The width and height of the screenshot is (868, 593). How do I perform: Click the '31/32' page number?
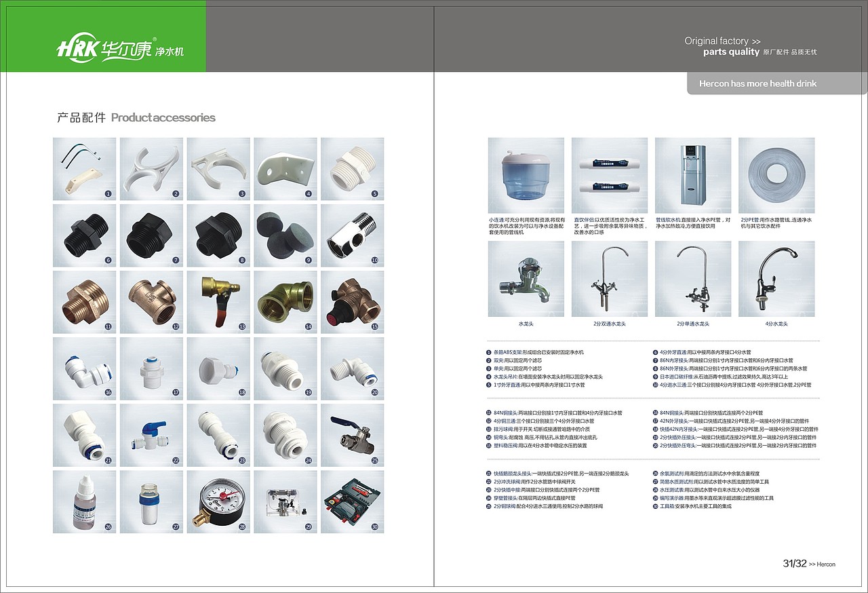coord(795,564)
